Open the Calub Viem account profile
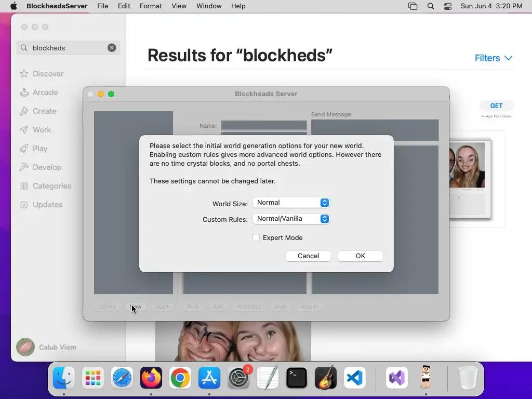This screenshot has height=399, width=532. click(x=46, y=347)
